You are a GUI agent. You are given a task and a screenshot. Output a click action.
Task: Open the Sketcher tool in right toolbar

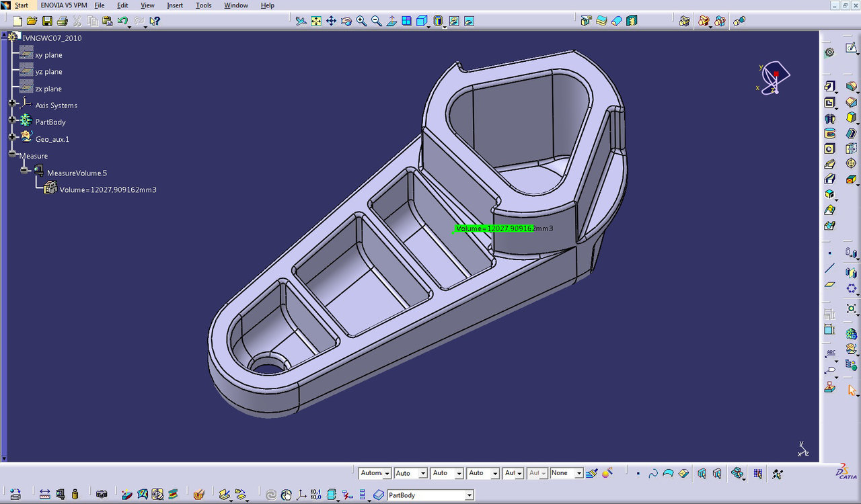point(851,48)
